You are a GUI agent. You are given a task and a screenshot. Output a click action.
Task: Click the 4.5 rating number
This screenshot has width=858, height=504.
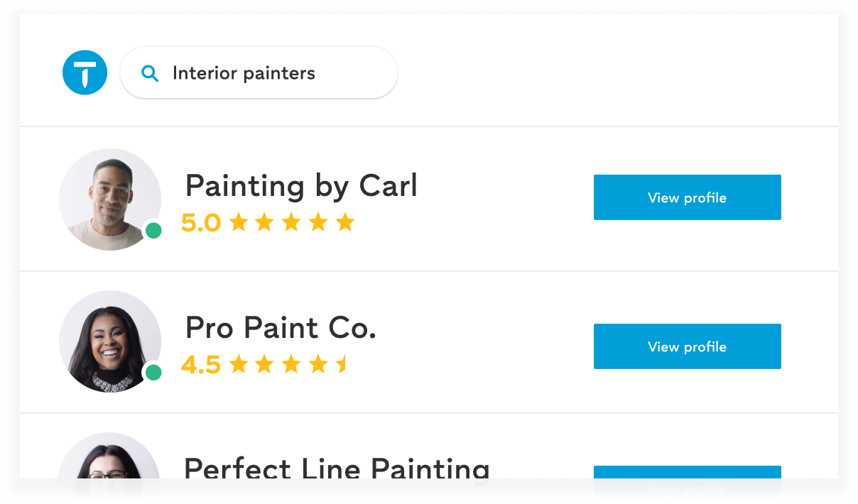(201, 365)
